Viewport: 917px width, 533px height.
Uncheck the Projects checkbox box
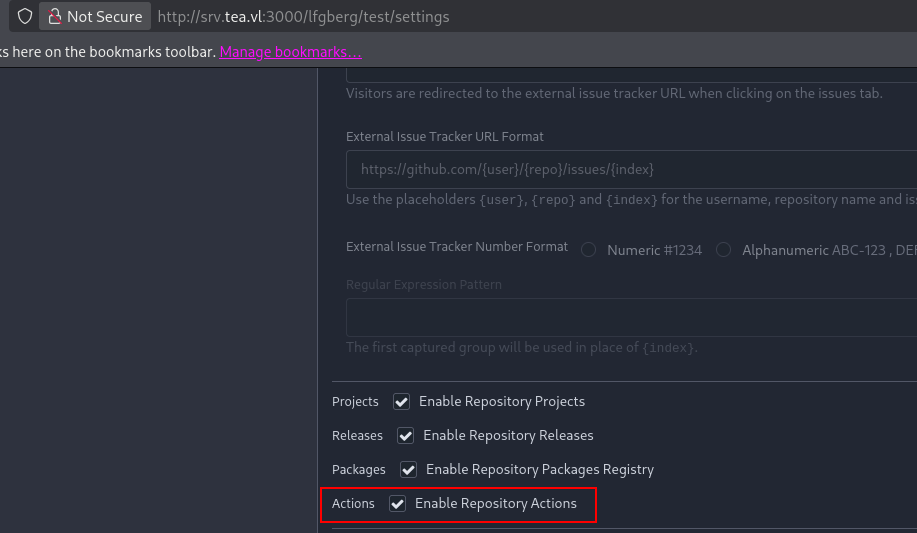(x=402, y=402)
